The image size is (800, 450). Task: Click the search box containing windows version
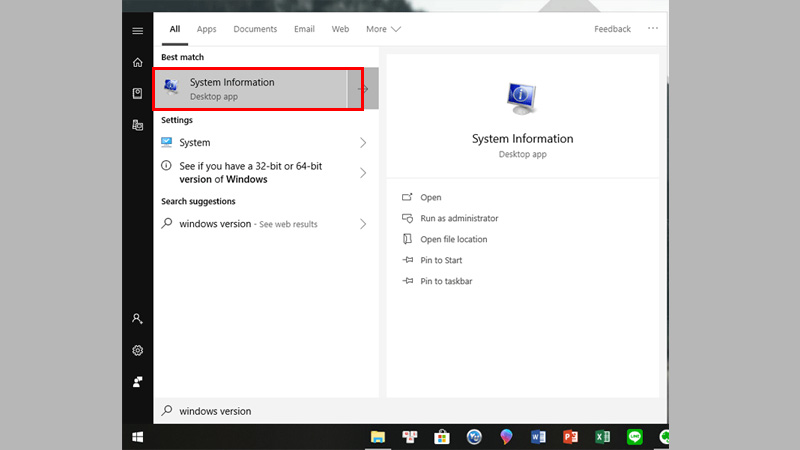[410, 411]
